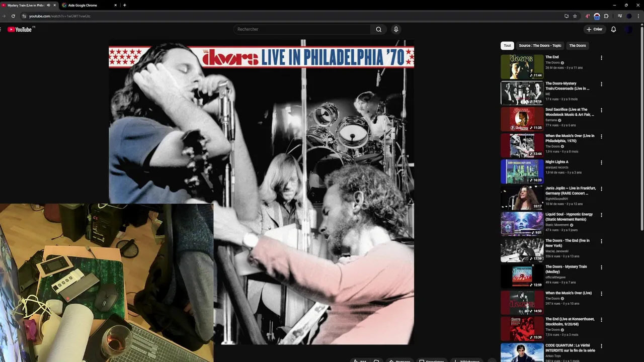Open the notifications bell

(x=613, y=29)
